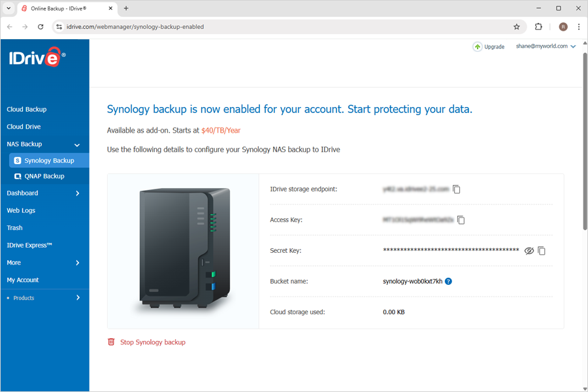Click Stop Synology backup link
The image size is (588, 392).
click(153, 342)
